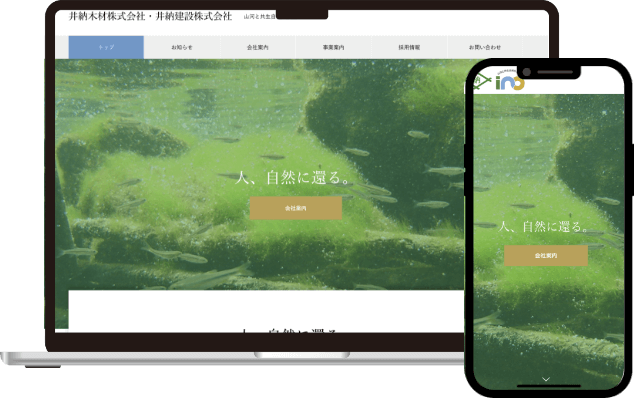Open the 会社案内 navigation tab
634x398 pixels.
pos(258,47)
